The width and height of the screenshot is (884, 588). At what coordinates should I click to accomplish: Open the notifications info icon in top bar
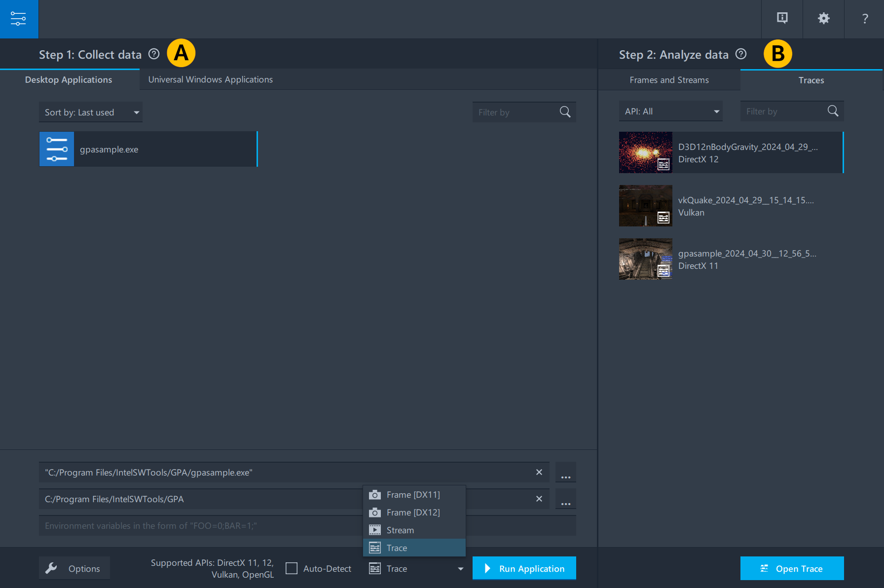click(x=782, y=19)
